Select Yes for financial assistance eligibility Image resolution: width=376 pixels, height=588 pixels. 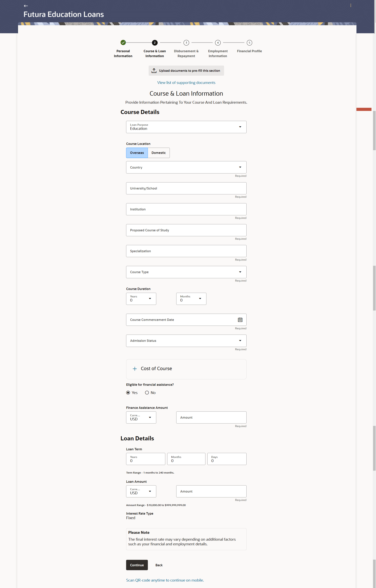pyautogui.click(x=128, y=393)
